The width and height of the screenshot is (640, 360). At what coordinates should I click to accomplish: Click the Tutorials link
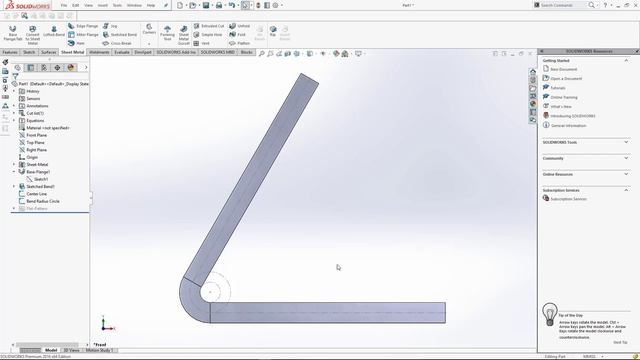pyautogui.click(x=558, y=88)
